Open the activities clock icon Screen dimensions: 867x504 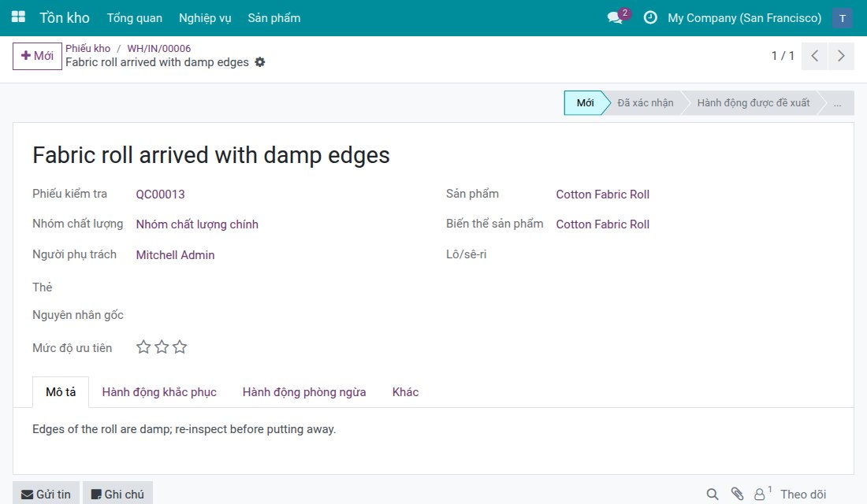[x=651, y=17]
